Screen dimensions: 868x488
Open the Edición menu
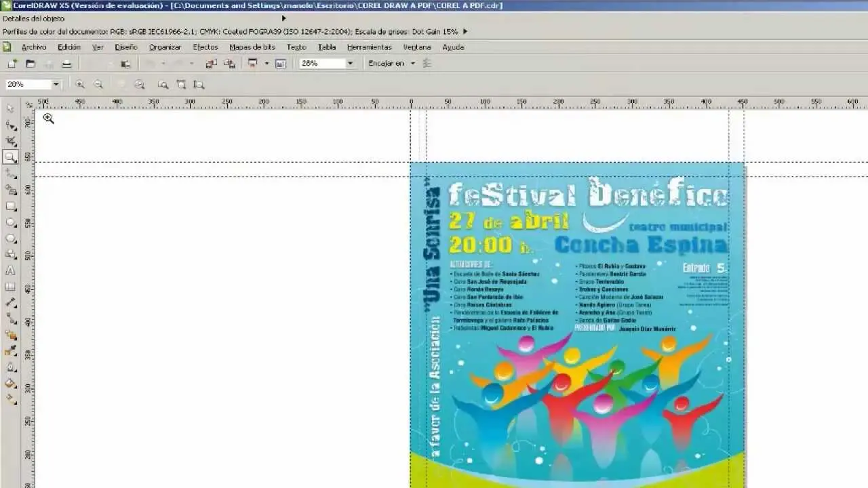[x=69, y=47]
